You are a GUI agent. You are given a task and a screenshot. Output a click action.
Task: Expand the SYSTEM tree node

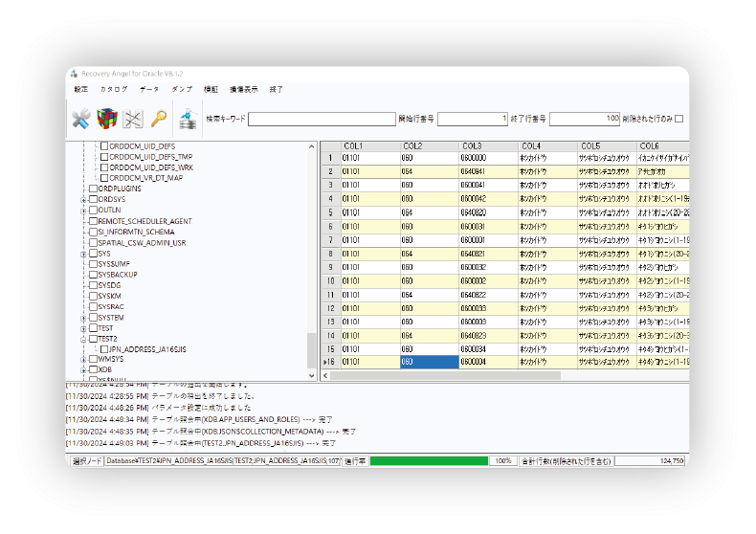pos(83,318)
